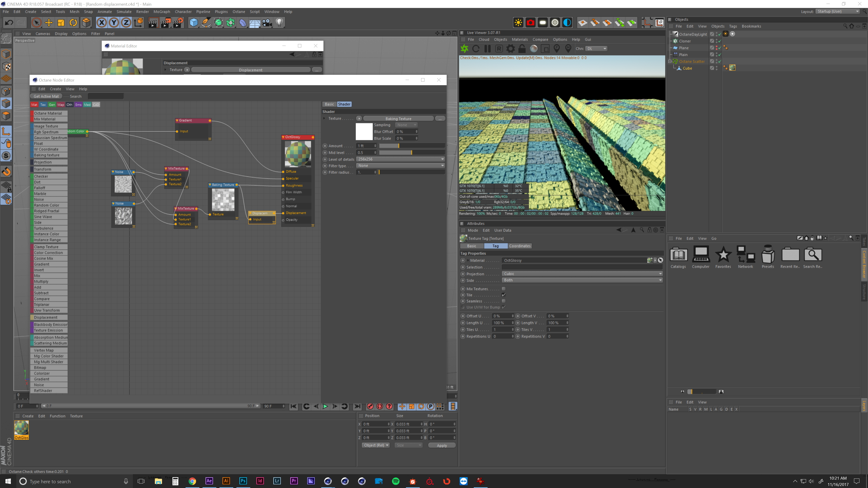Viewport: 868px width, 488px height.
Task: Open the Octane menu in menu bar
Action: 238,12
